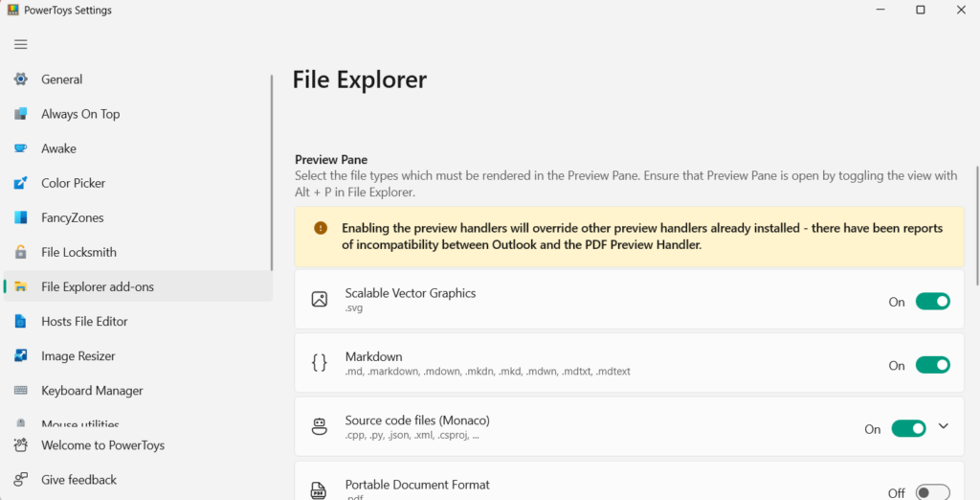Expand Source code files (Monaco) options chevron
Screen dimensions: 980x500
[x=944, y=426]
